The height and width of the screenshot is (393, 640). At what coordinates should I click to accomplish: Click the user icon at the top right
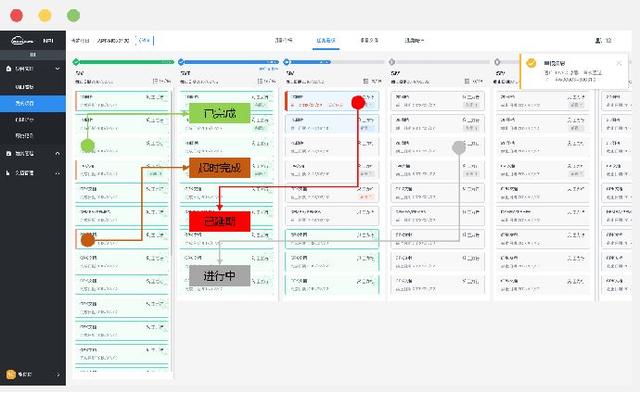tap(598, 40)
